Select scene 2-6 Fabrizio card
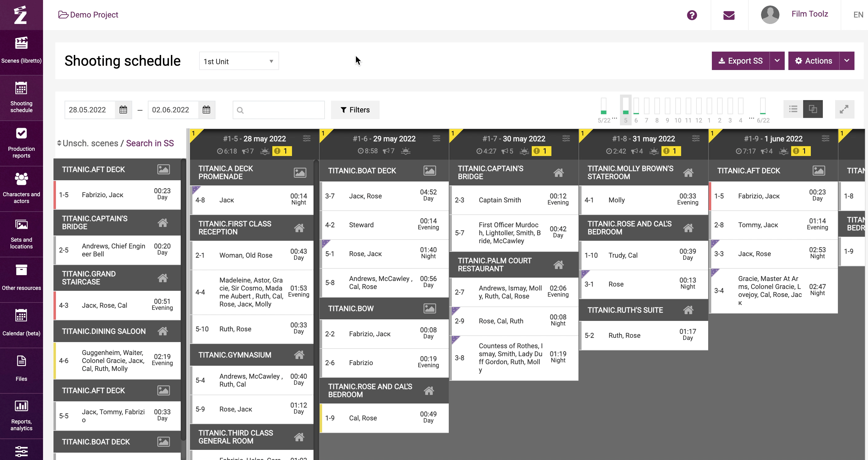The image size is (868, 460). pos(384,363)
